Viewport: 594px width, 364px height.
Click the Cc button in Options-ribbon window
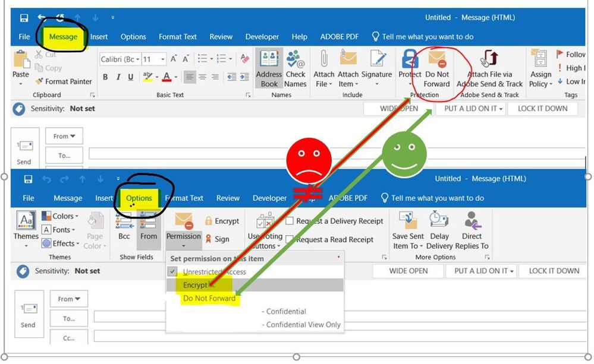tap(69, 337)
